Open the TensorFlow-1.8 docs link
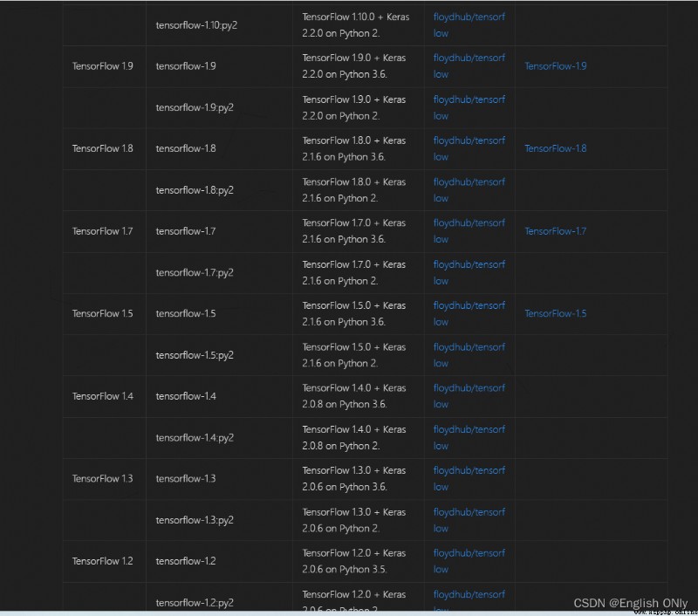Screen dimensions: 698x616 point(555,148)
